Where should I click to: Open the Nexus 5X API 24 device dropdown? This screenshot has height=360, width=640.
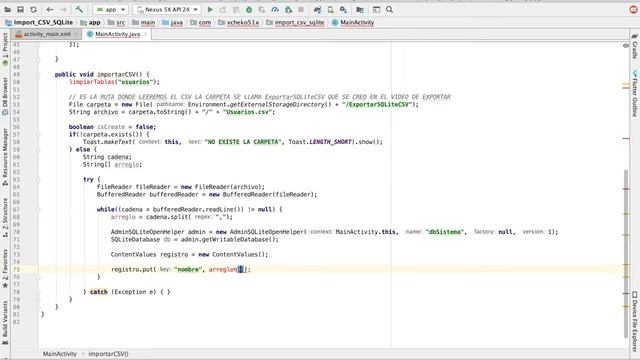[167, 9]
